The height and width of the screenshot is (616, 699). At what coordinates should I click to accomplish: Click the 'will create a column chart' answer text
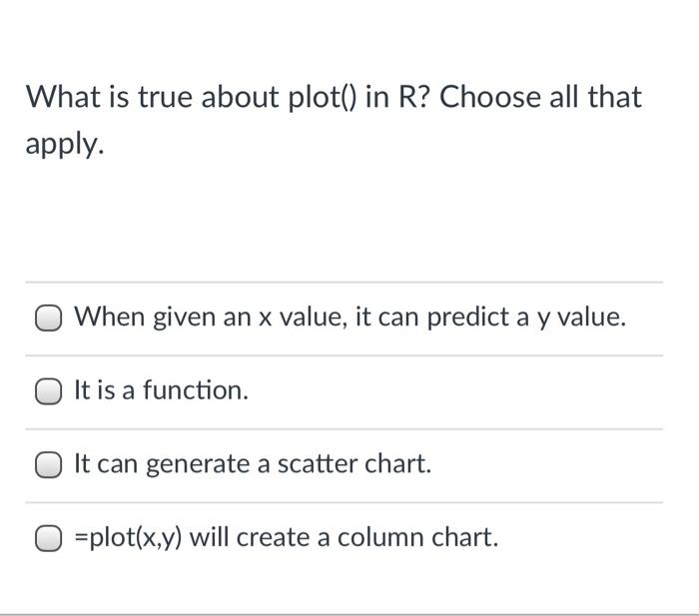(x=344, y=539)
